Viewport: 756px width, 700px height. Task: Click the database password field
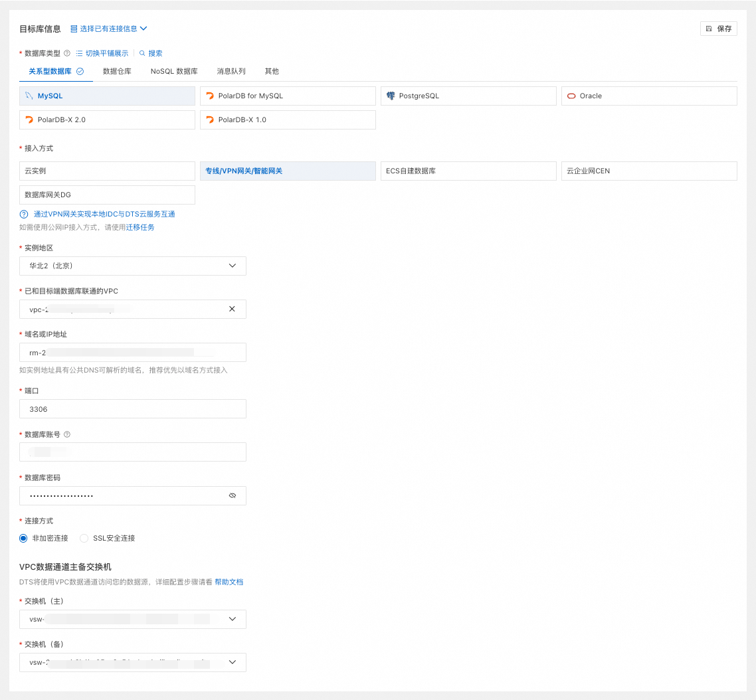[x=133, y=495]
